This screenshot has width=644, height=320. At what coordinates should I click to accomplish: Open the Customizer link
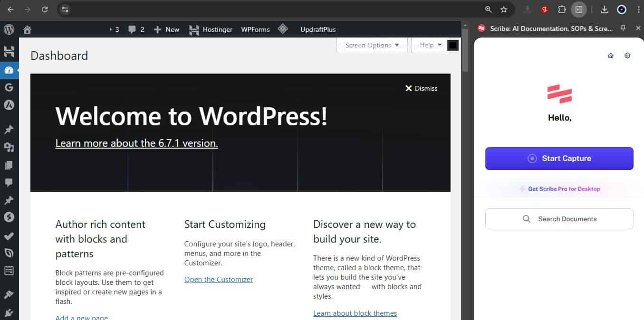218,280
